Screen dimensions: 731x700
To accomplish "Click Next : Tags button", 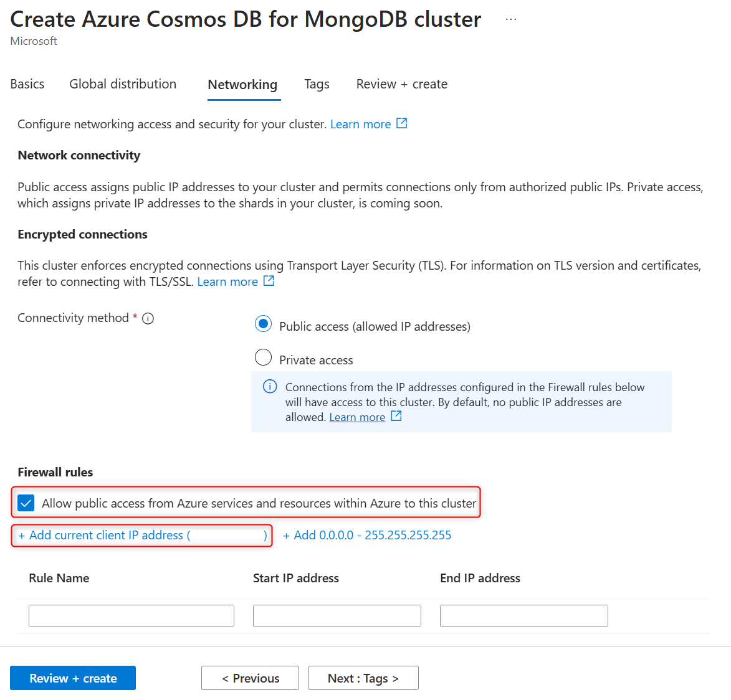I will click(x=363, y=678).
